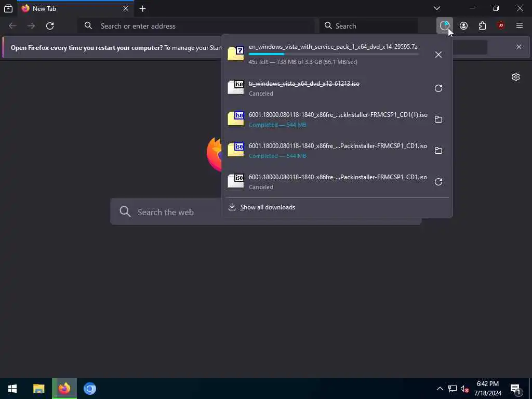Retry the canceled PackInstaller-FRMCSP1_CD1.iso download
Screen dimensions: 532x399
[x=438, y=182]
